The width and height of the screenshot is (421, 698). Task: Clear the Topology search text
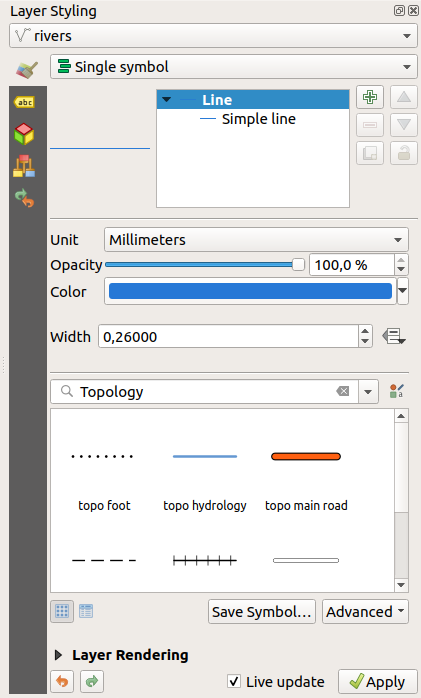[x=343, y=391]
